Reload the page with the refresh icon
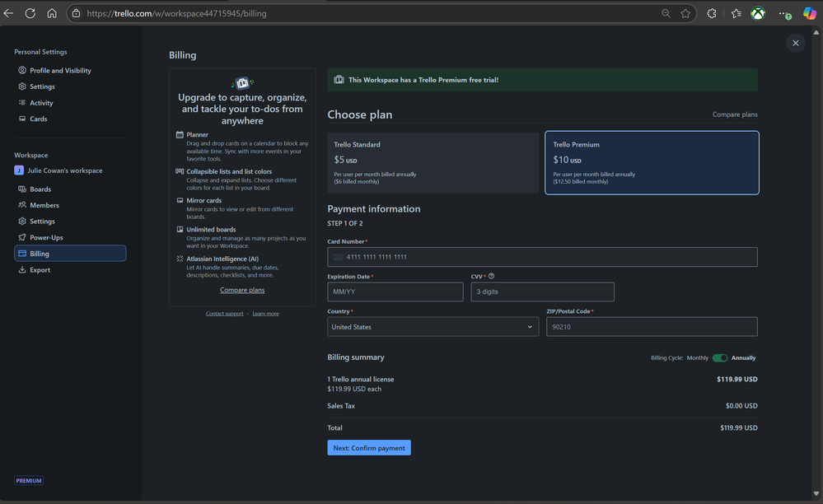Viewport: 823px width, 504px height. (x=30, y=14)
